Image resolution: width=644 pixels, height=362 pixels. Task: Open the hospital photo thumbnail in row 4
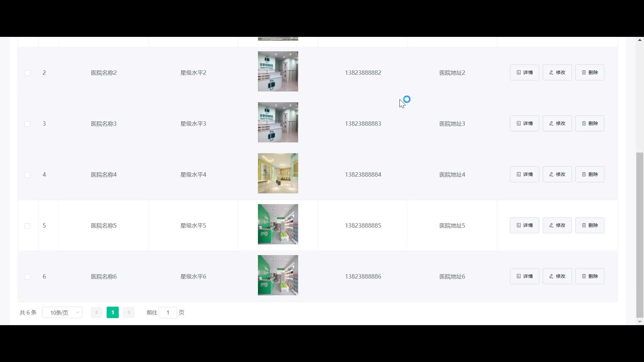tap(278, 173)
